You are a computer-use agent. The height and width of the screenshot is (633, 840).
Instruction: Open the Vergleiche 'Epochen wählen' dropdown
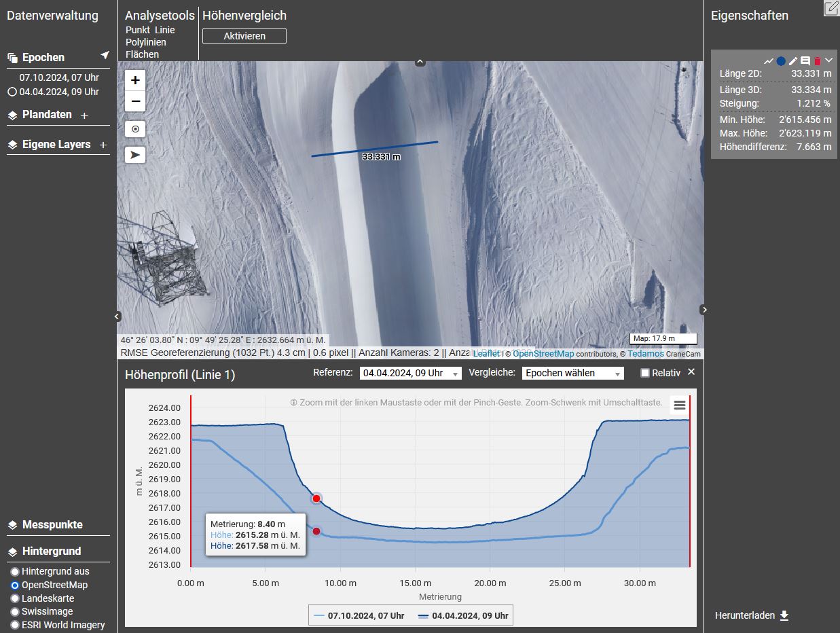(x=572, y=373)
